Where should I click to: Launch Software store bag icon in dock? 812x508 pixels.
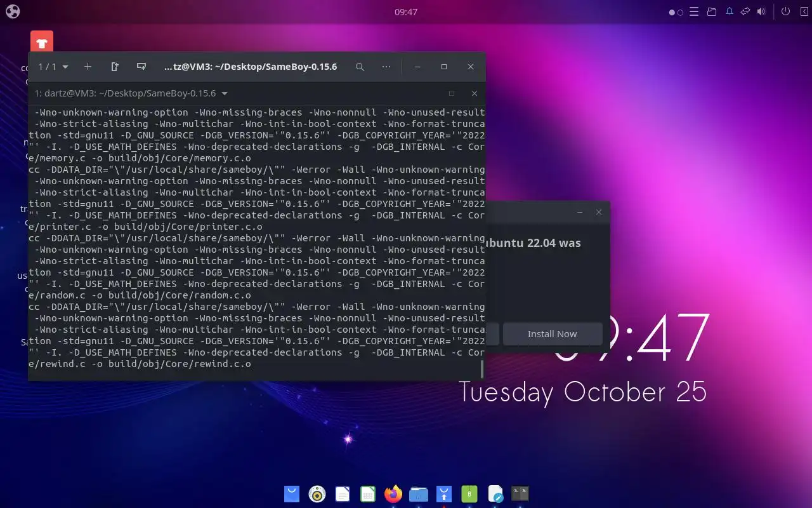click(x=292, y=493)
